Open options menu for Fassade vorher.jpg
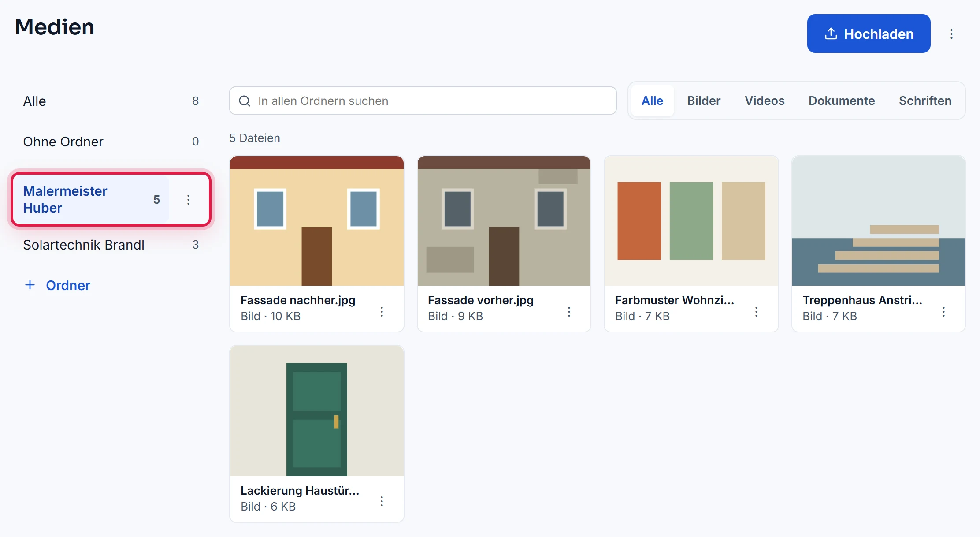Image resolution: width=980 pixels, height=537 pixels. 569,312
